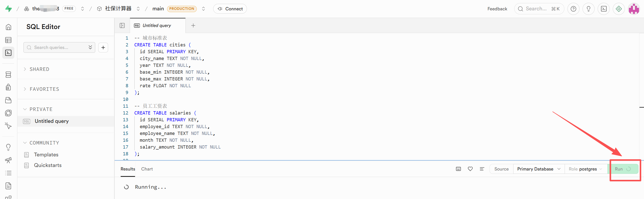Open the help question mark icon
The width and height of the screenshot is (644, 199).
[573, 9]
